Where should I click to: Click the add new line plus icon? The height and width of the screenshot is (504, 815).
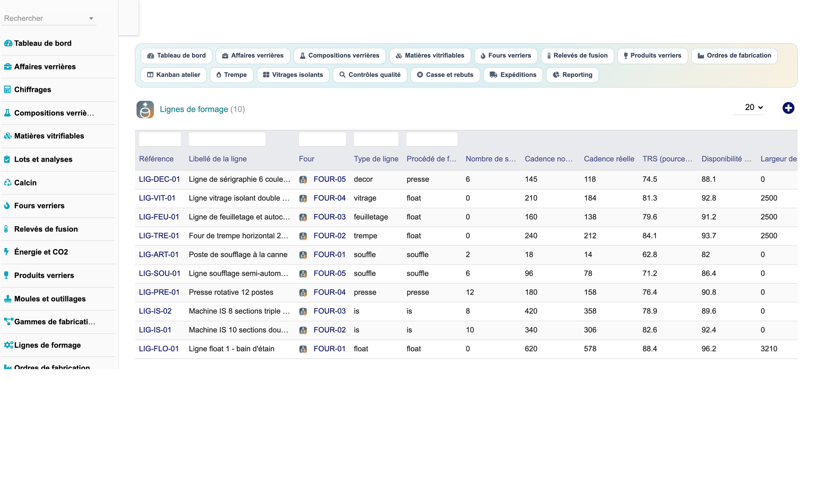click(788, 108)
